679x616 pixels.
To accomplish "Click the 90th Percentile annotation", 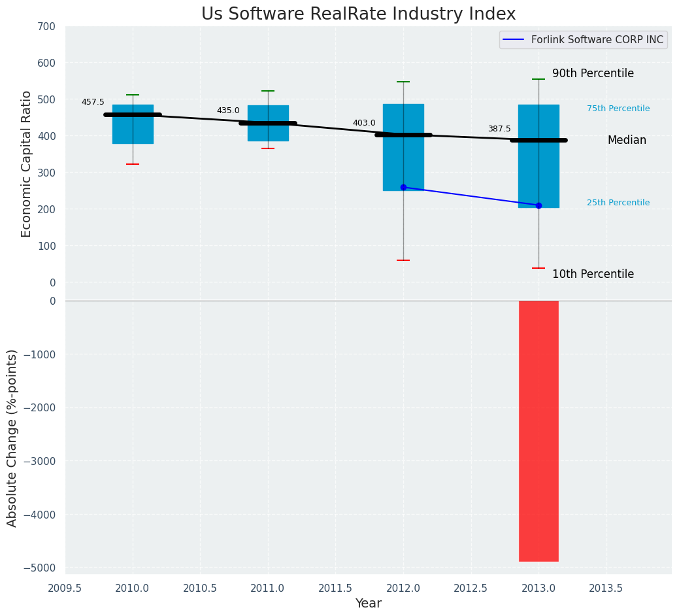I will point(593,73).
